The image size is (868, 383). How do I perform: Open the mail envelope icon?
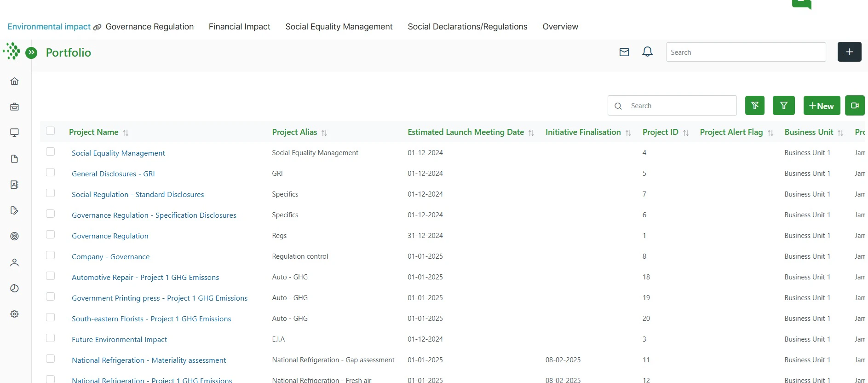(624, 52)
